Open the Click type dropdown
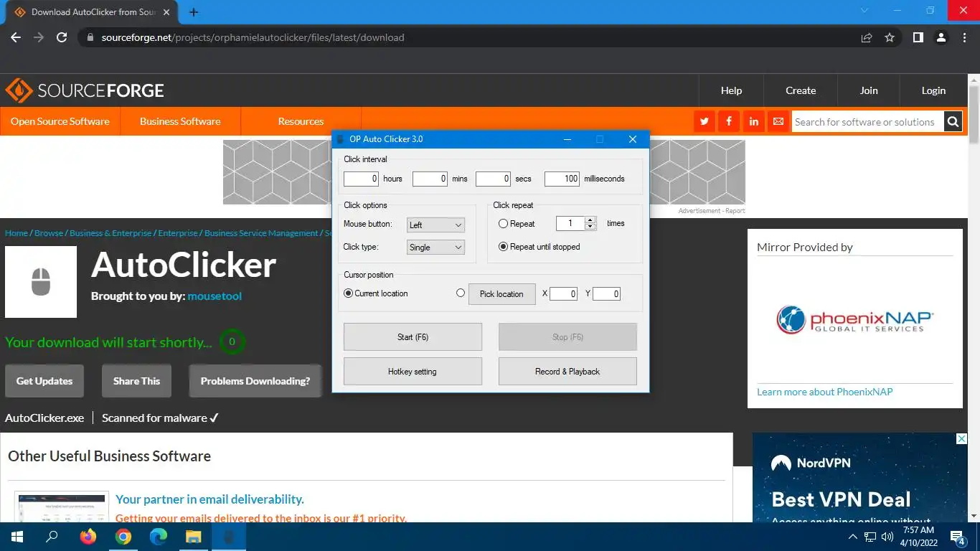 click(435, 247)
